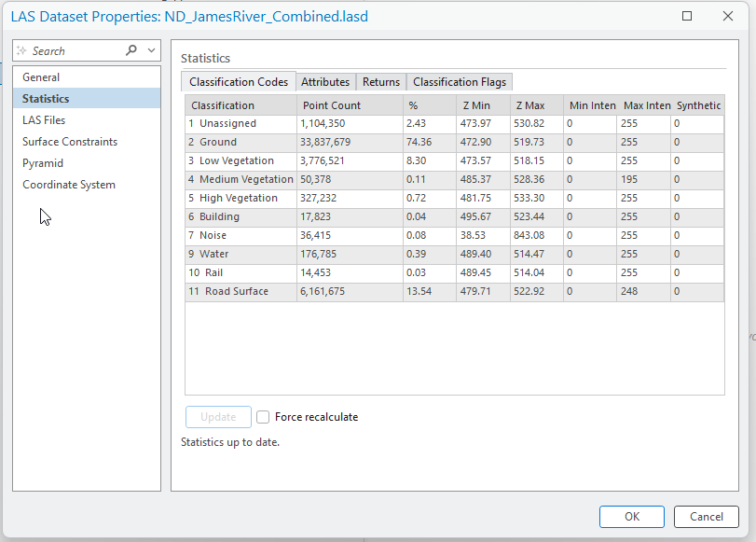Viewport: 756px width, 542px height.
Task: Click the Update button
Action: pos(217,417)
